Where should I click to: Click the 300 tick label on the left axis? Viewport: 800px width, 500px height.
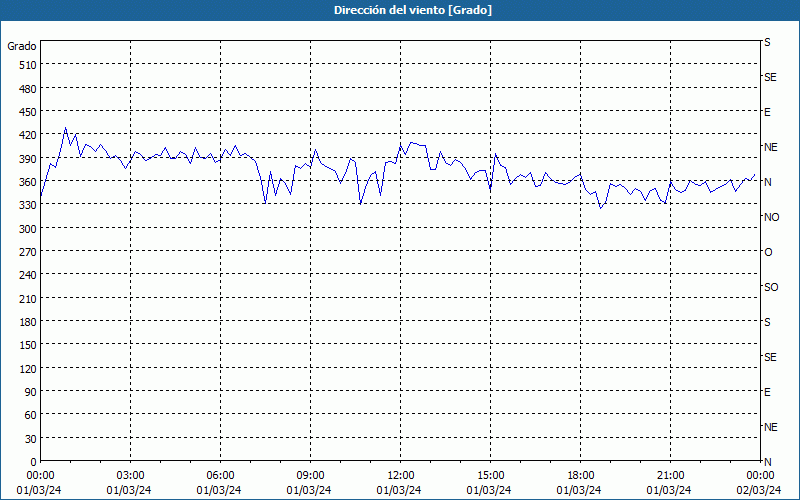(x=28, y=229)
